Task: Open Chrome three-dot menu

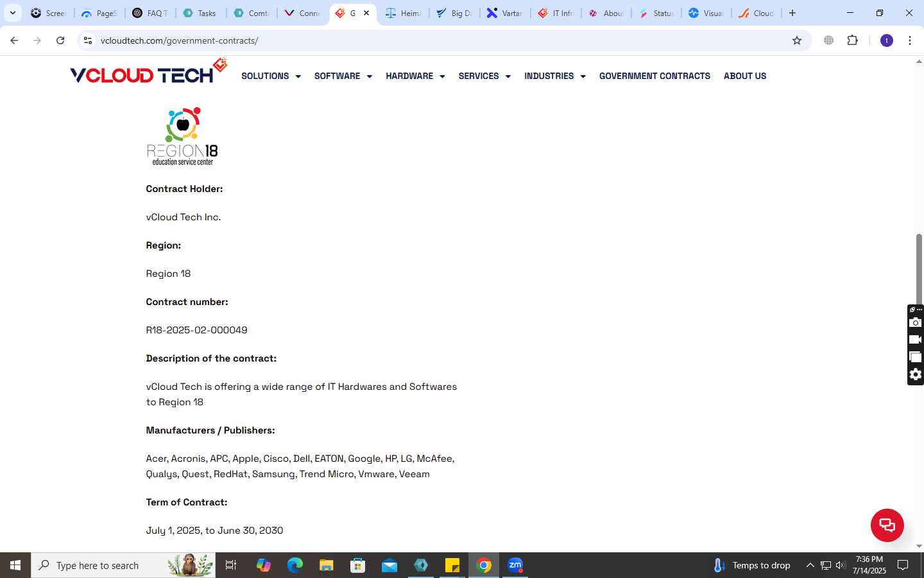Action: tap(910, 40)
